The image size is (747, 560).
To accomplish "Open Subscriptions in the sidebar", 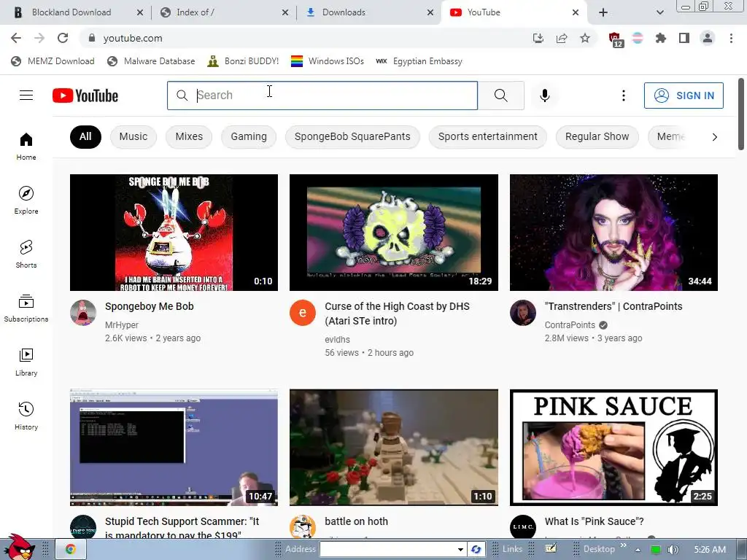I will tap(26, 308).
